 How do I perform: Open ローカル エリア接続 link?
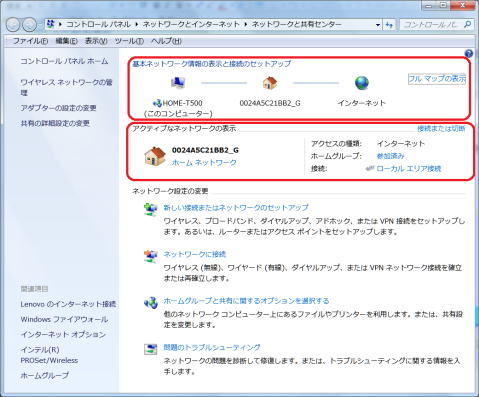click(x=409, y=169)
